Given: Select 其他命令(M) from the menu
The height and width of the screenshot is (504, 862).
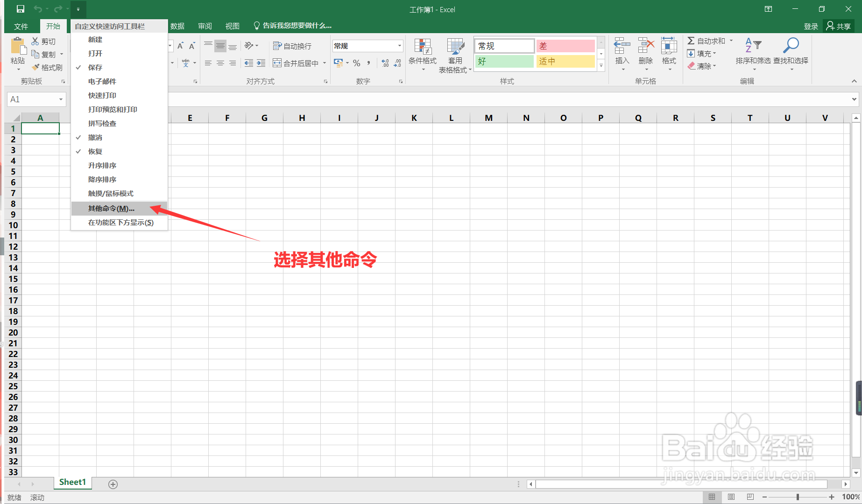Looking at the screenshot, I should coord(110,208).
